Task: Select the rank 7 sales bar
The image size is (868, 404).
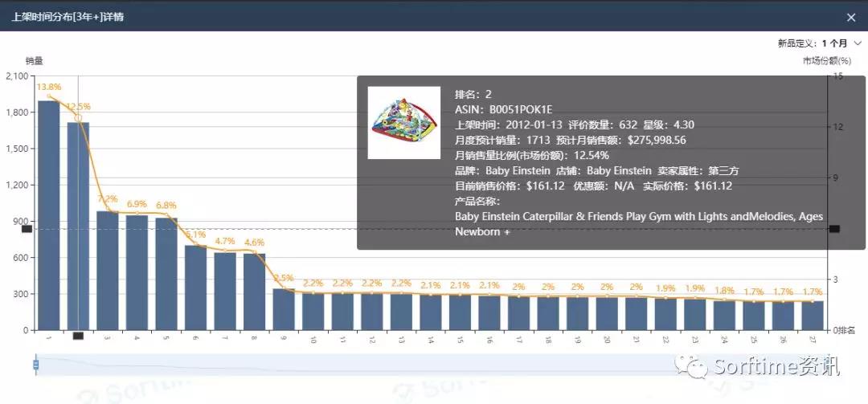Action: click(x=225, y=291)
